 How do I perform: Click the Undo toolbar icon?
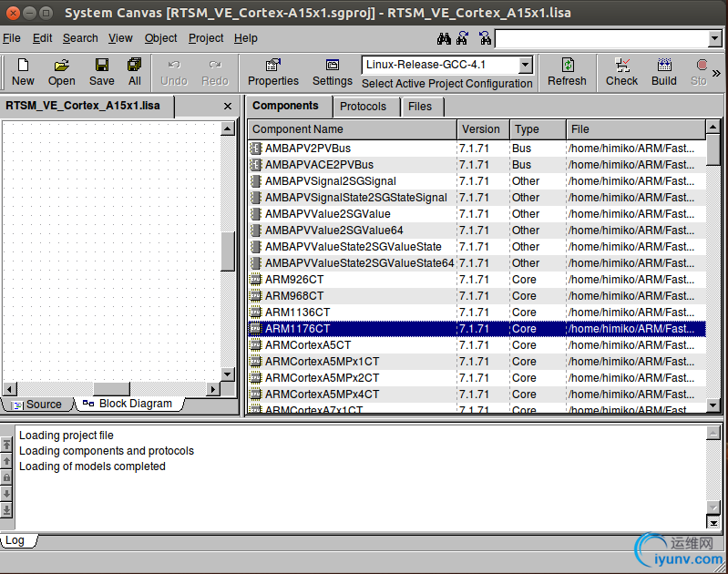174,73
